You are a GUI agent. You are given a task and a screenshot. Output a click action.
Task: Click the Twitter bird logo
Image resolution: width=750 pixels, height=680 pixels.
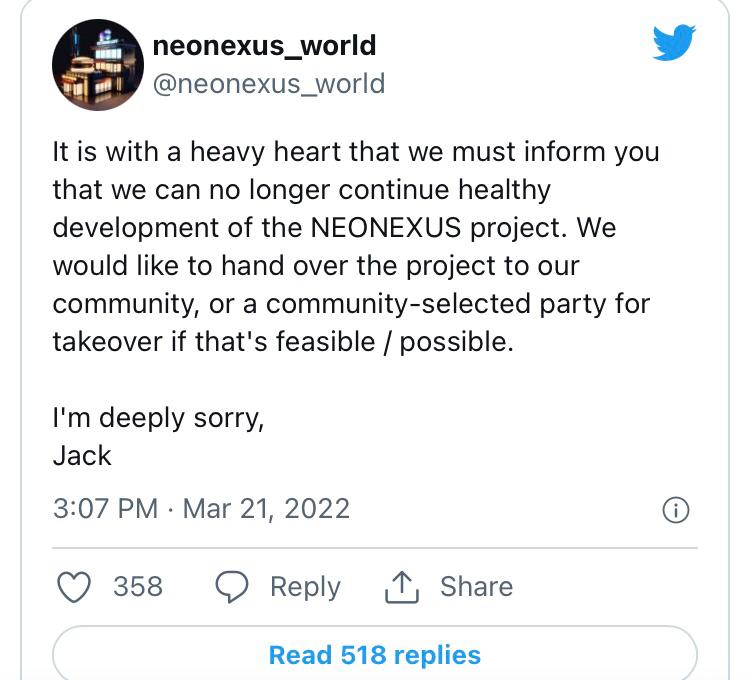pyautogui.click(x=674, y=43)
